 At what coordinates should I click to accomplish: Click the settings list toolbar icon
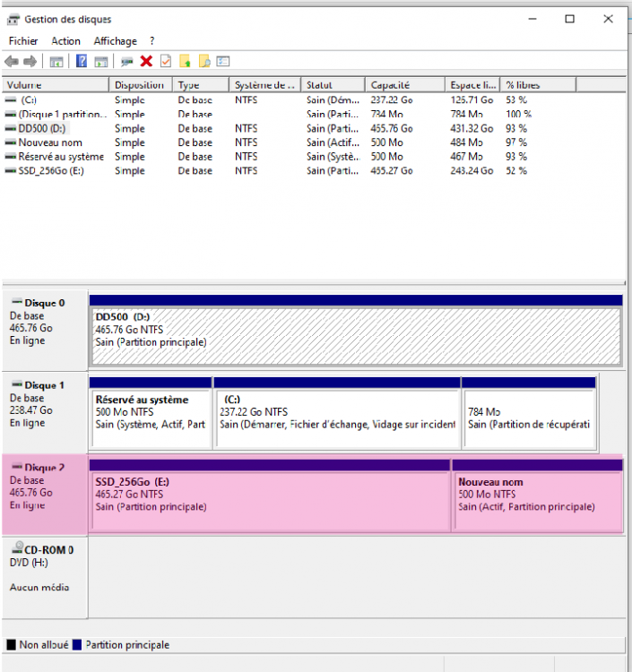point(223,61)
